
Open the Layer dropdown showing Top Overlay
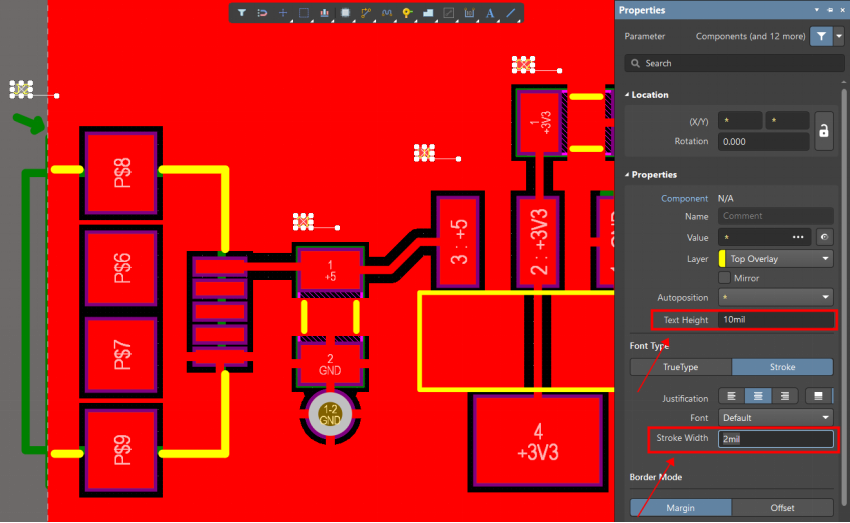tap(775, 258)
